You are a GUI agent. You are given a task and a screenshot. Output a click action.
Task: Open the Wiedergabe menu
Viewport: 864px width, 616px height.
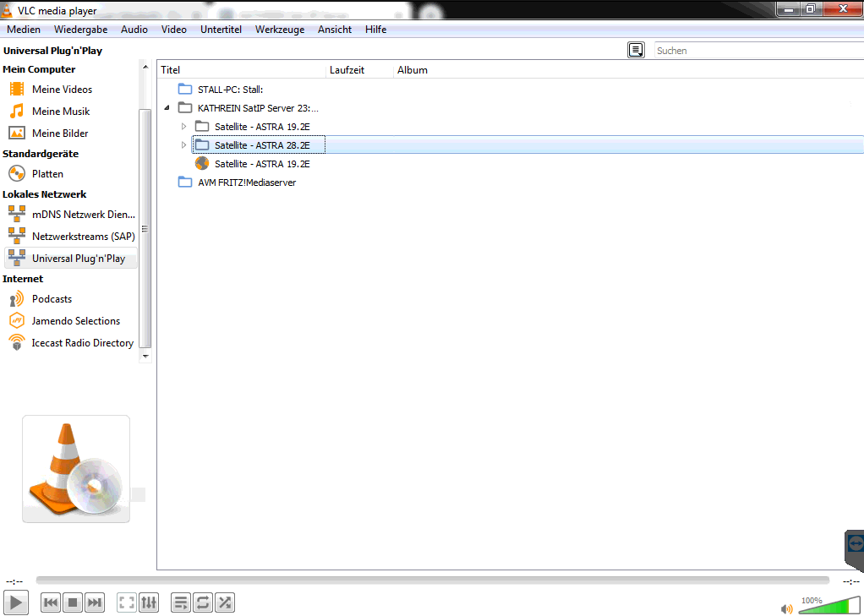tap(80, 30)
